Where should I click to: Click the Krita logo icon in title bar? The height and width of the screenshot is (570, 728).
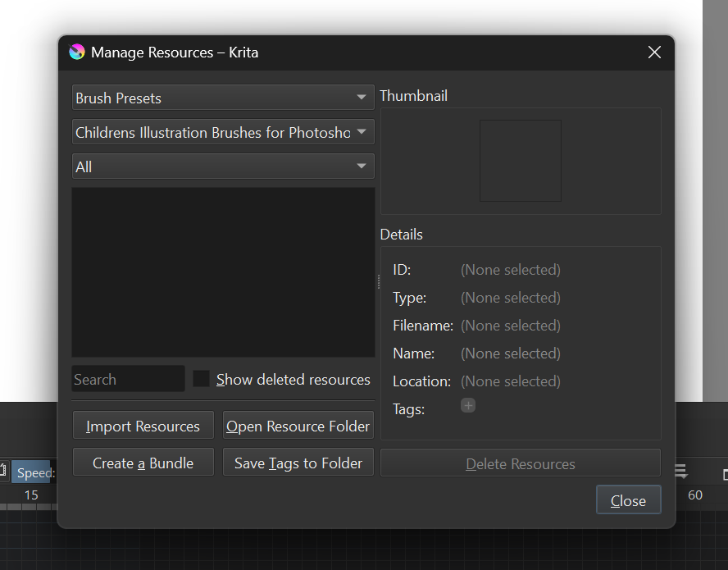tap(77, 52)
